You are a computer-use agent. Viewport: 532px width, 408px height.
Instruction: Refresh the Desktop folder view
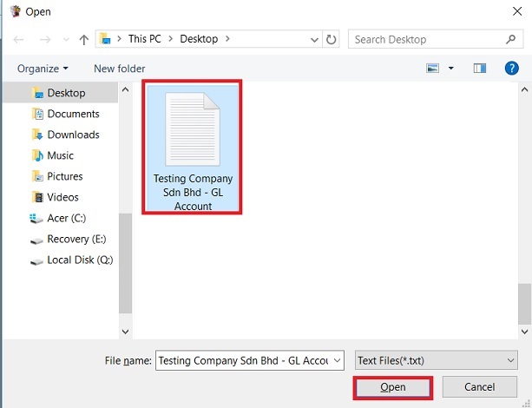[331, 39]
